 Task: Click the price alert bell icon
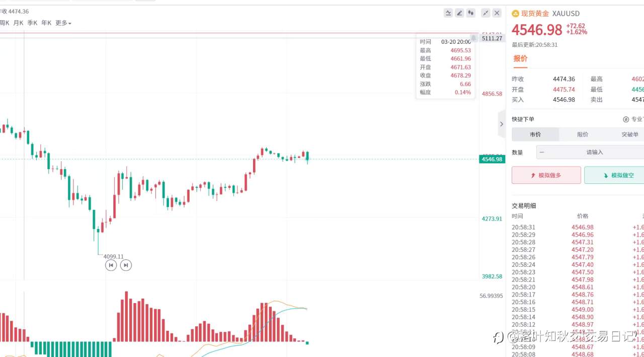coord(473,38)
